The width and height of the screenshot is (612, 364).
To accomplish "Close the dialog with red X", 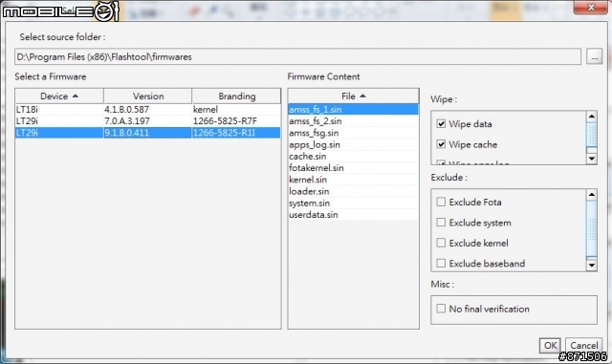I will click(591, 7).
